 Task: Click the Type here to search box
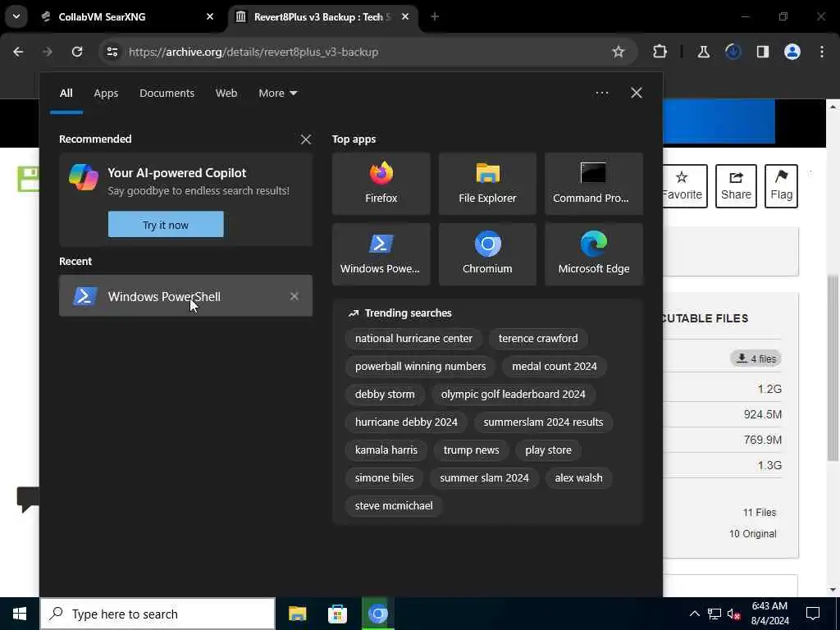tap(157, 614)
